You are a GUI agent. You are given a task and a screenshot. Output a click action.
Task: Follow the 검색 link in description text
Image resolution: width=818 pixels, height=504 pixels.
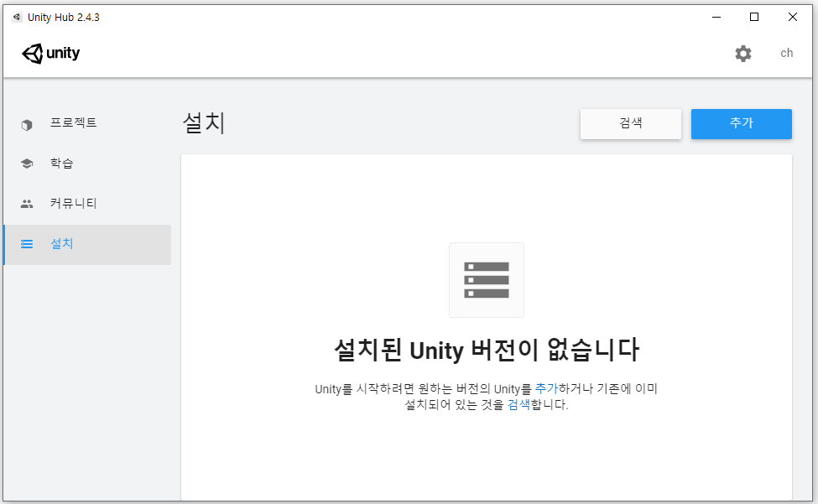tap(518, 404)
